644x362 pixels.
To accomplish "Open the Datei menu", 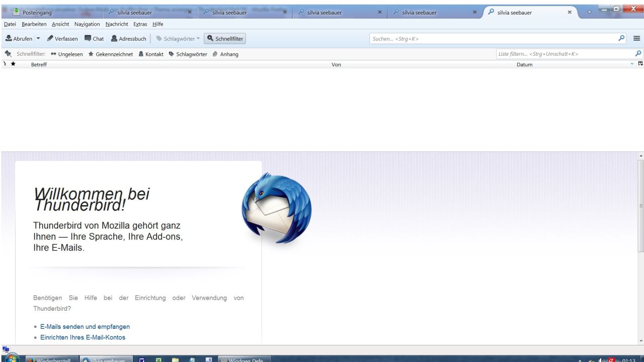I will 11,24.
